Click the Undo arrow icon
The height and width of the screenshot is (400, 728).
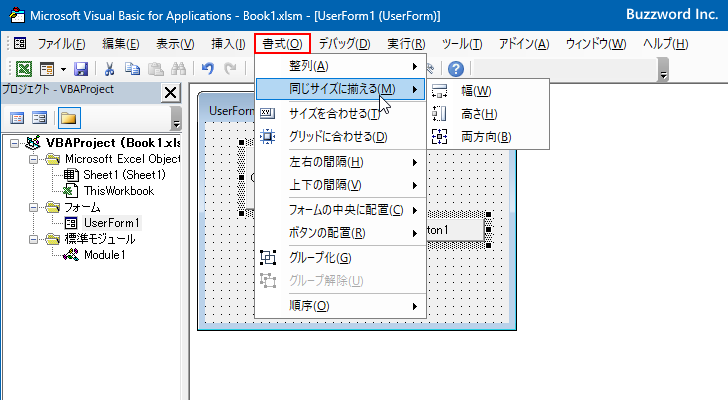click(x=207, y=69)
